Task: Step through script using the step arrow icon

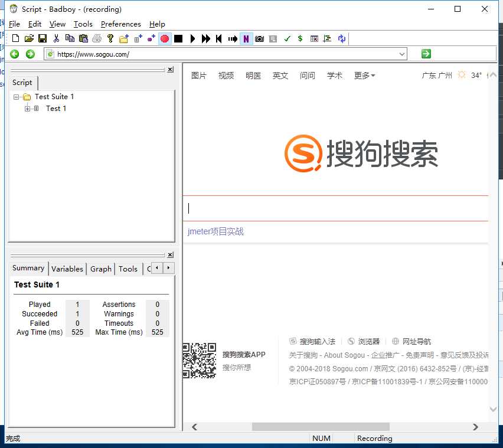Action: point(233,39)
